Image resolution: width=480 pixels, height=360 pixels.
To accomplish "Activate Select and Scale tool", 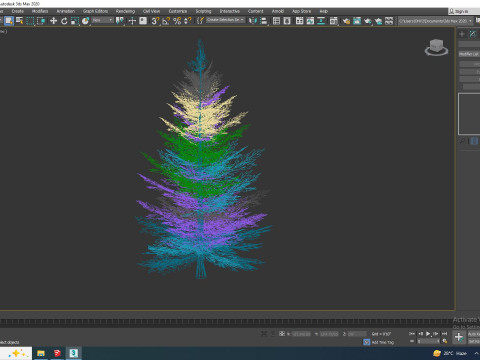I will 75,21.
